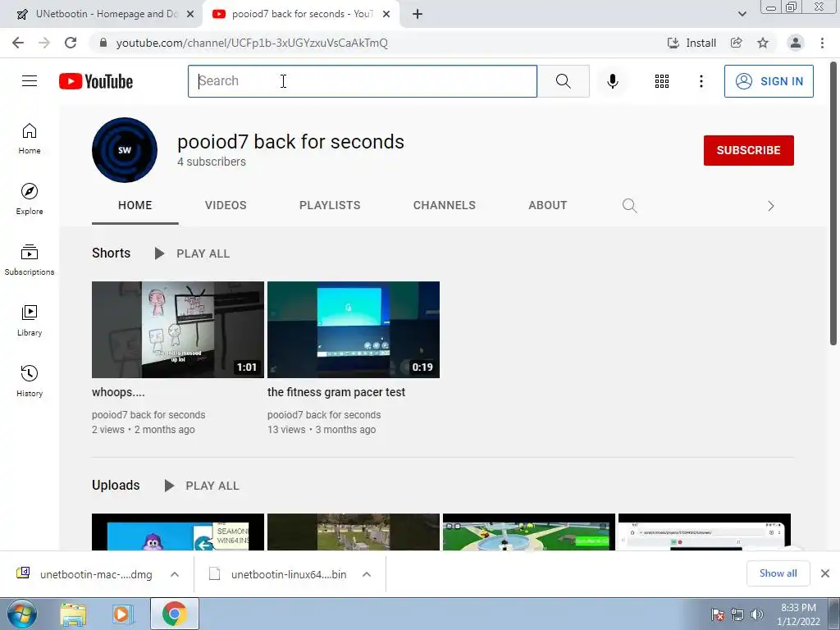Open the network tray icon
The image size is (840, 630).
pyautogui.click(x=737, y=614)
